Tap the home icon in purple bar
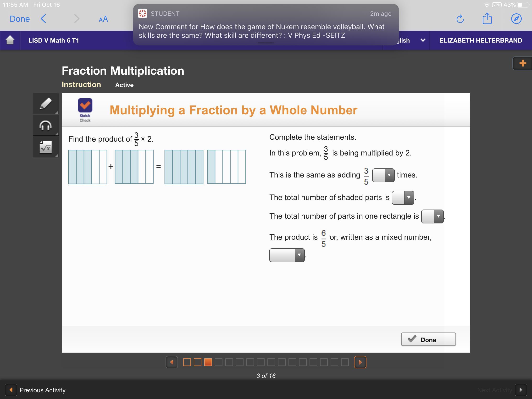This screenshot has width=532, height=399. pos(10,40)
